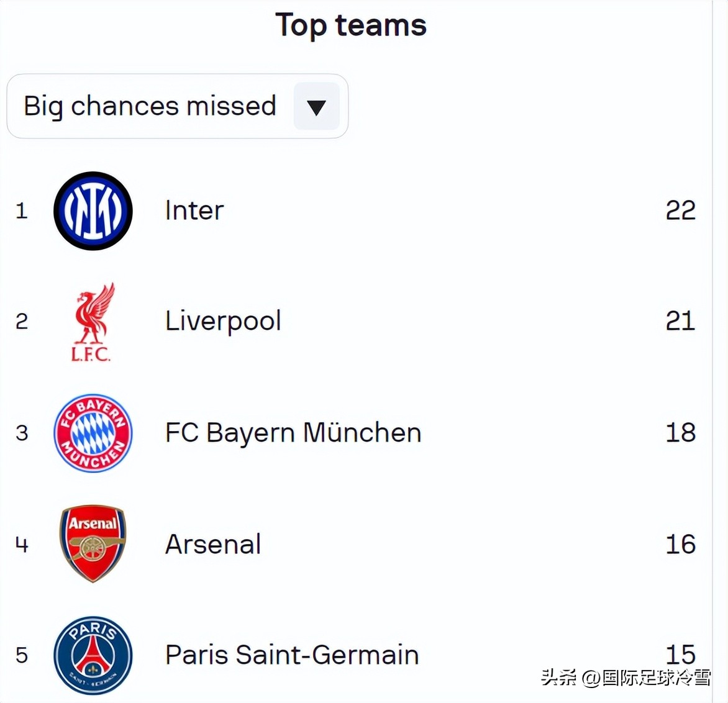Click the Top teams heading

(351, 25)
